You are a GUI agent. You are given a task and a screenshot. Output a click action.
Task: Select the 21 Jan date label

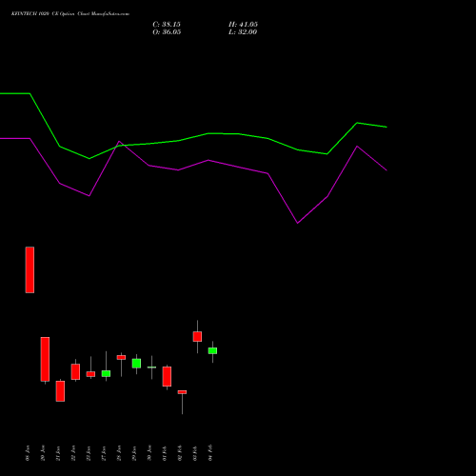tap(58, 453)
